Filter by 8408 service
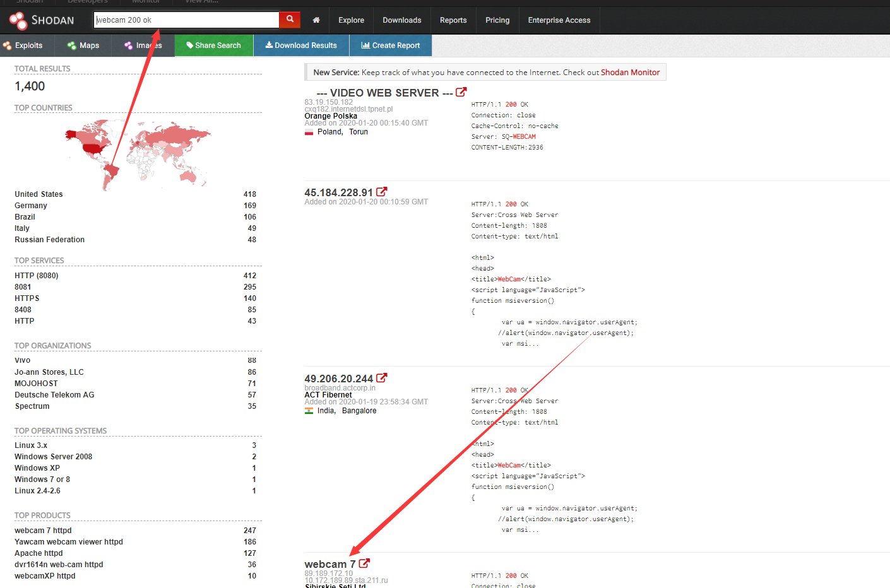Viewport: 890px width, 588px height. (23, 310)
